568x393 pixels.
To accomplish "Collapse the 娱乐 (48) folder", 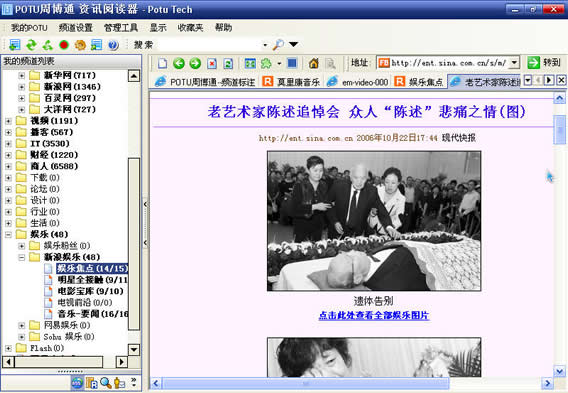I will click(x=8, y=235).
